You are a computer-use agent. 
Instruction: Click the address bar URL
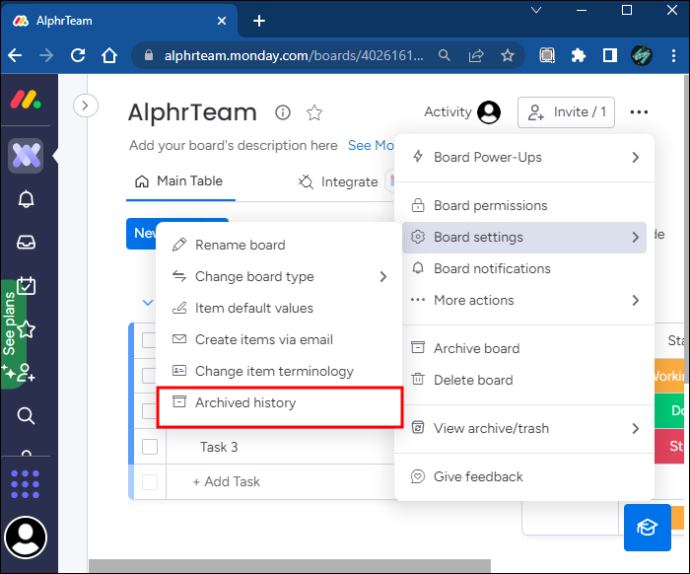click(294, 55)
